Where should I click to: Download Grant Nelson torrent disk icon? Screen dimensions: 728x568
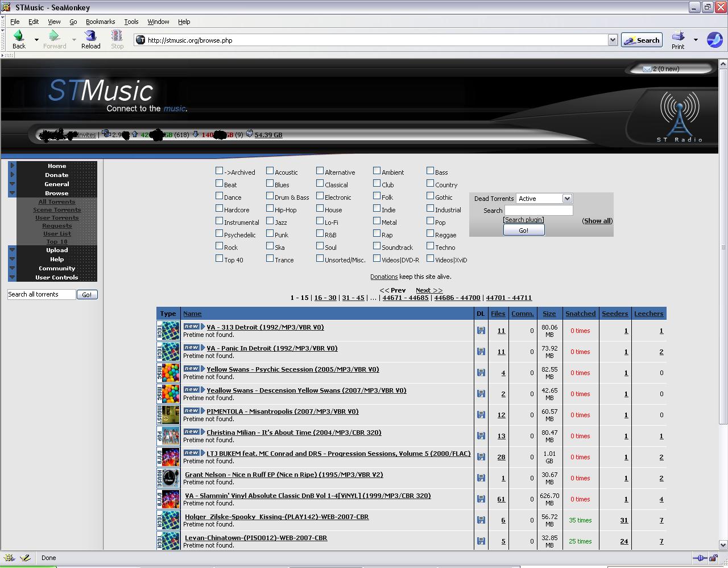point(481,478)
